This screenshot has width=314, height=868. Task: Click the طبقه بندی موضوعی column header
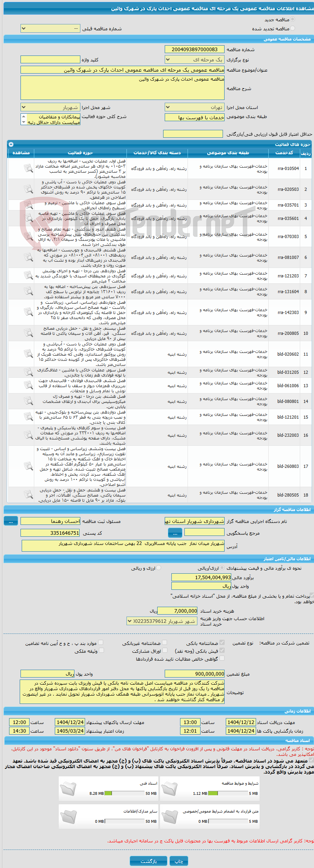(x=228, y=153)
